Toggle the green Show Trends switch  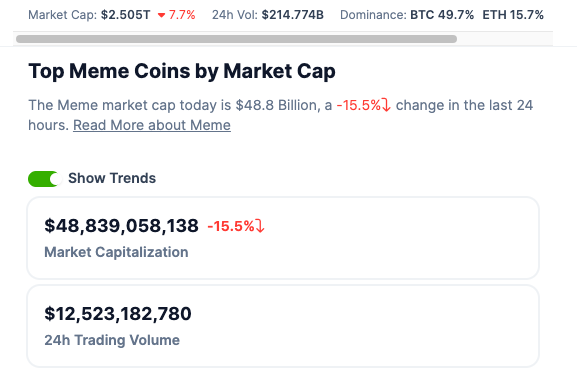tap(43, 179)
